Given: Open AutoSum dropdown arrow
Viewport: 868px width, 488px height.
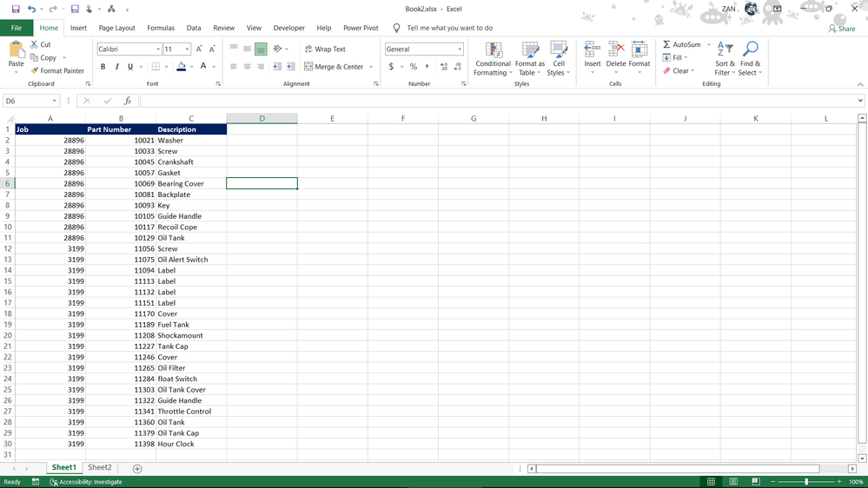Looking at the screenshot, I should pyautogui.click(x=709, y=44).
